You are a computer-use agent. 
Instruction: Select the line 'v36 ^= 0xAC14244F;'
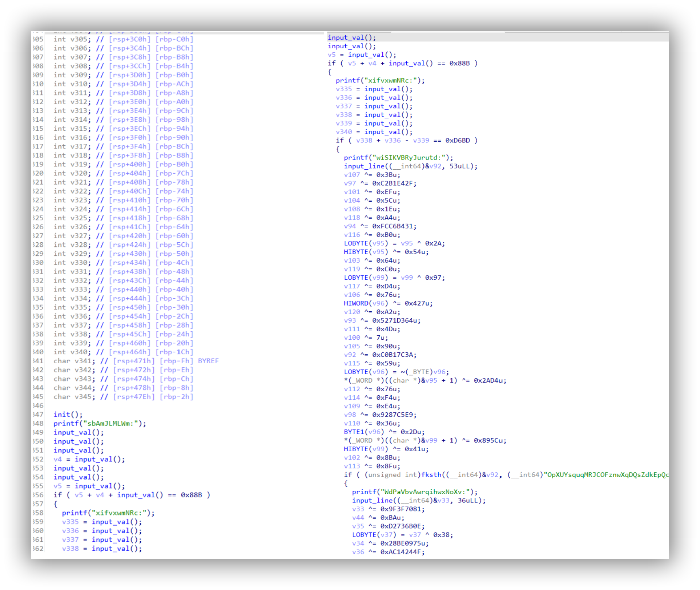(389, 552)
